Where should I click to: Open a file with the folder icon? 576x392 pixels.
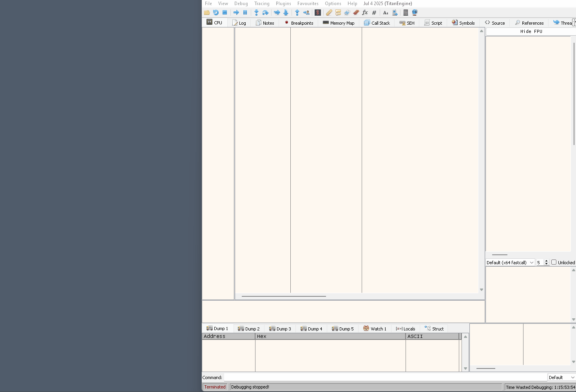pos(207,13)
